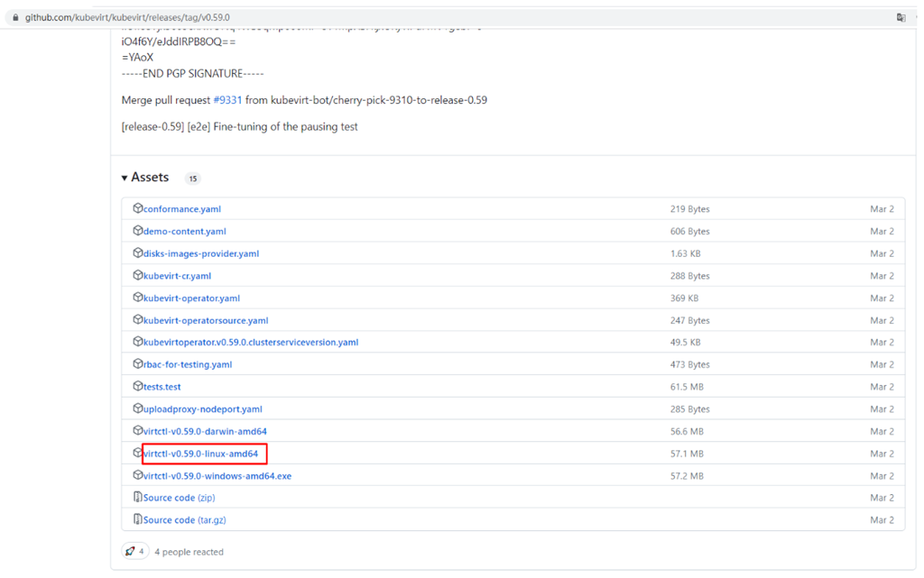This screenshot has width=924, height=578.
Task: Download disks-images-provider.yaml
Action: tap(201, 253)
